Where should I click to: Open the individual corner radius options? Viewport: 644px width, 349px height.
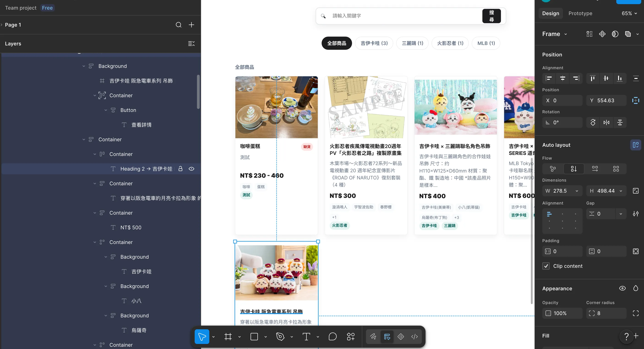pyautogui.click(x=636, y=313)
